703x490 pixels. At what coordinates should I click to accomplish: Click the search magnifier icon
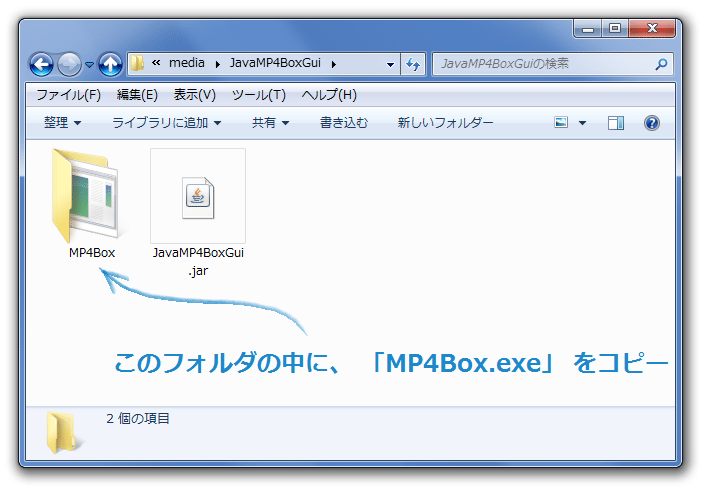tap(661, 65)
